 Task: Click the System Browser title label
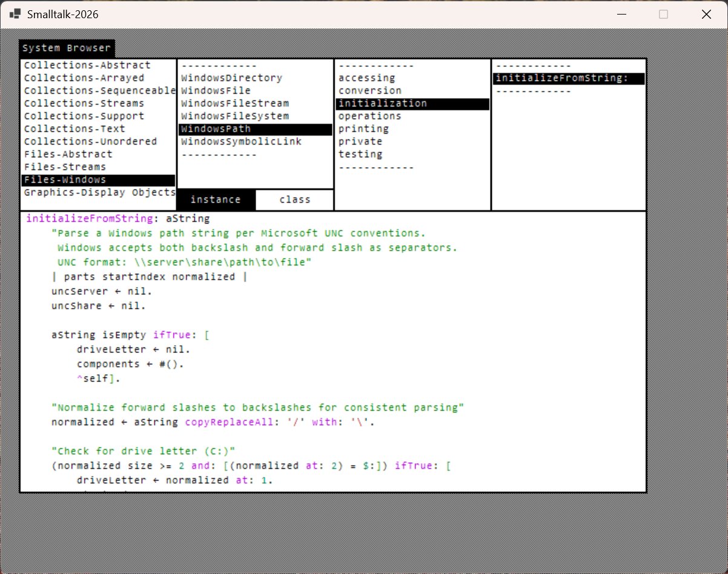(x=67, y=48)
